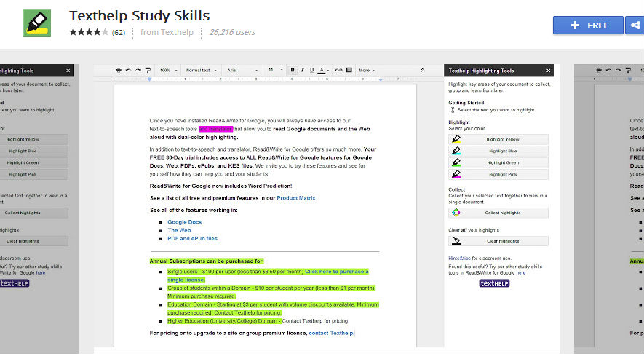644x354 pixels.
Task: Click the green highlighter pen icon
Action: pos(456,162)
